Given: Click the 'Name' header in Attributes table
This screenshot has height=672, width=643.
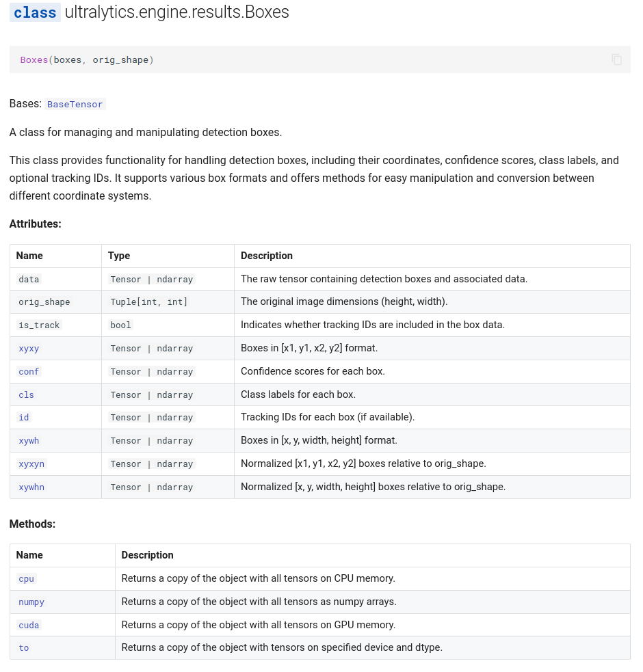Looking at the screenshot, I should (29, 256).
